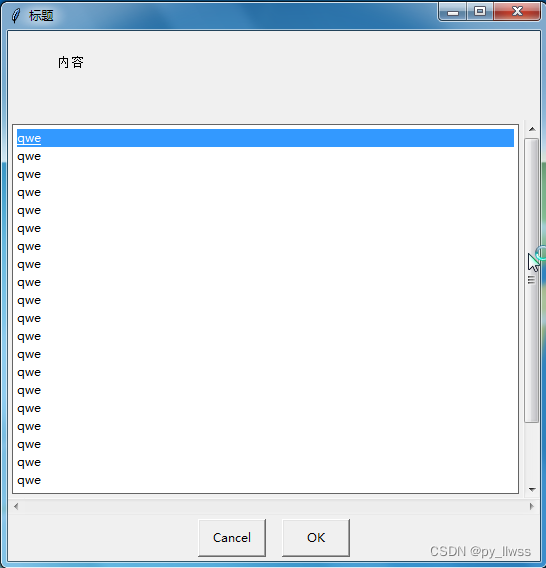Click the vertical scrollbar up arrow
Image resolution: width=546 pixels, height=568 pixels.
tap(532, 129)
